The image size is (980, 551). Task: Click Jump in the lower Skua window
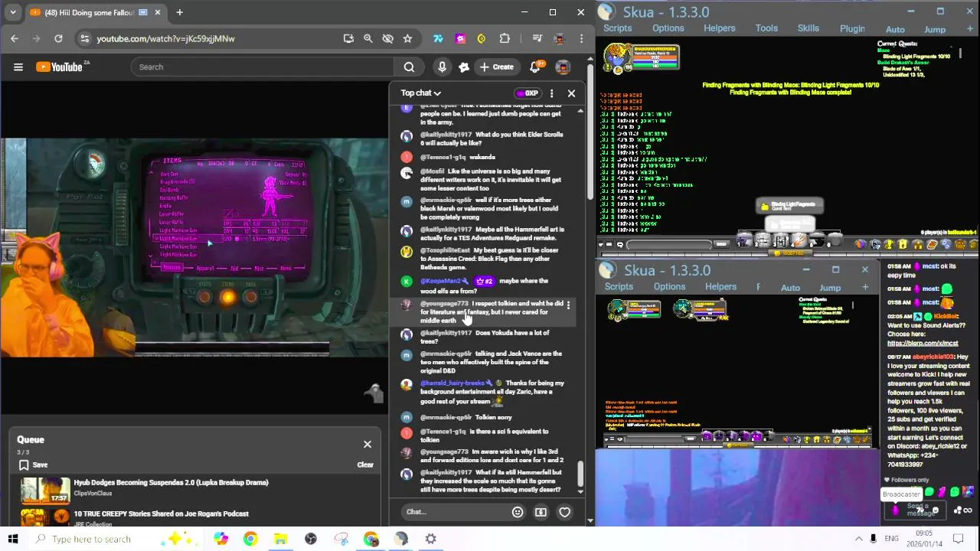pos(830,288)
